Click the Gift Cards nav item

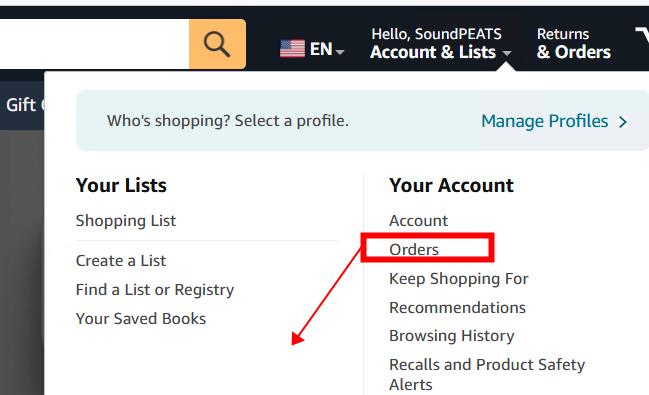tap(22, 105)
